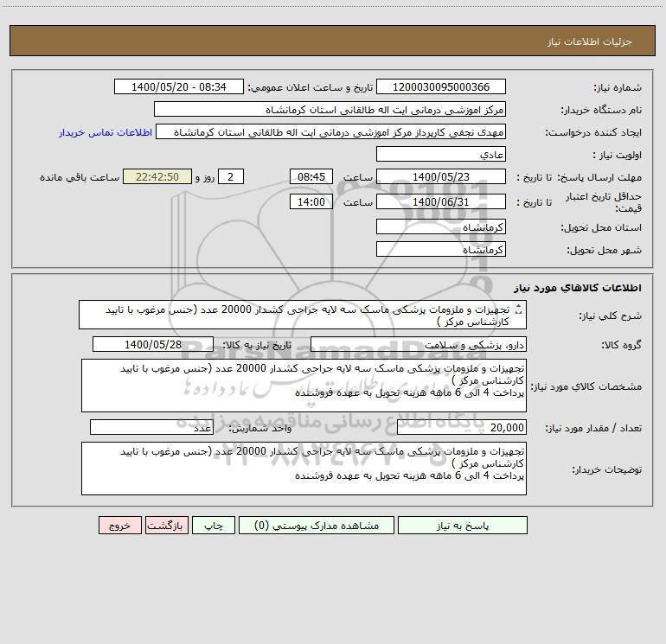The height and width of the screenshot is (644, 666).
Task: Click the چاپ print button
Action: (214, 525)
